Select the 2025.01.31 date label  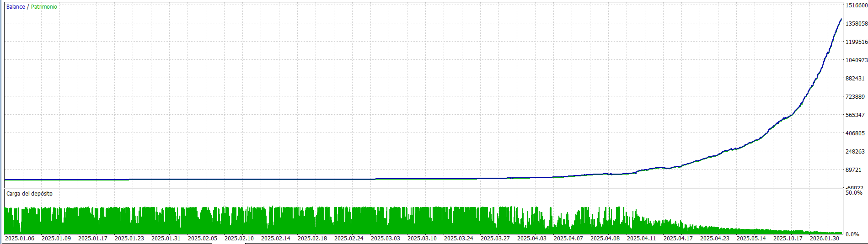pyautogui.click(x=166, y=239)
